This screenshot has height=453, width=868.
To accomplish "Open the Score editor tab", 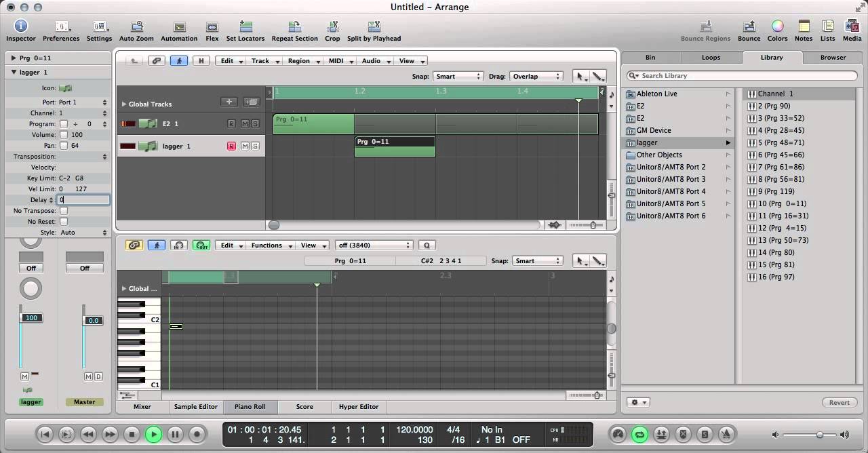I will pos(304,407).
